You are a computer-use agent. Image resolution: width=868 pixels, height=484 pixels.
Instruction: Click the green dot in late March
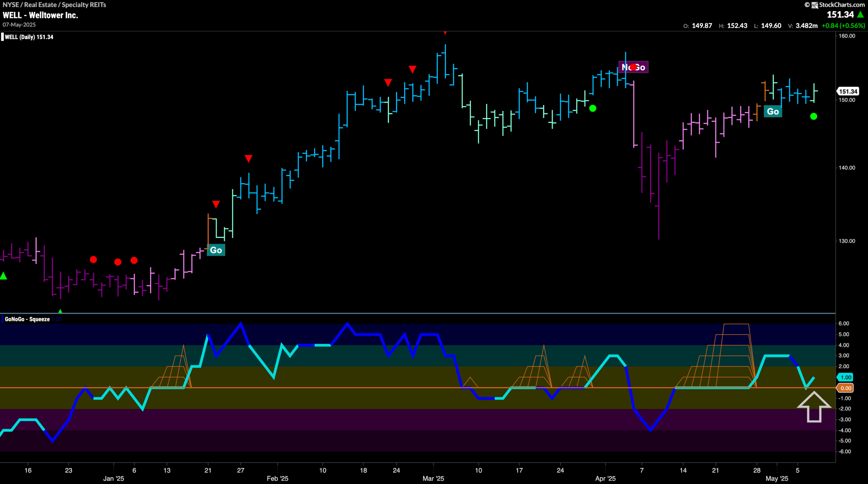[x=593, y=108]
